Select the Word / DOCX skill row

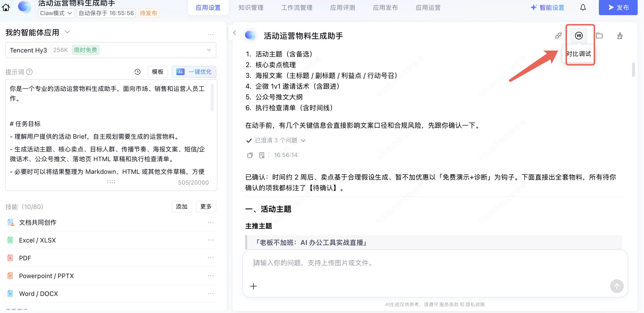click(x=111, y=293)
